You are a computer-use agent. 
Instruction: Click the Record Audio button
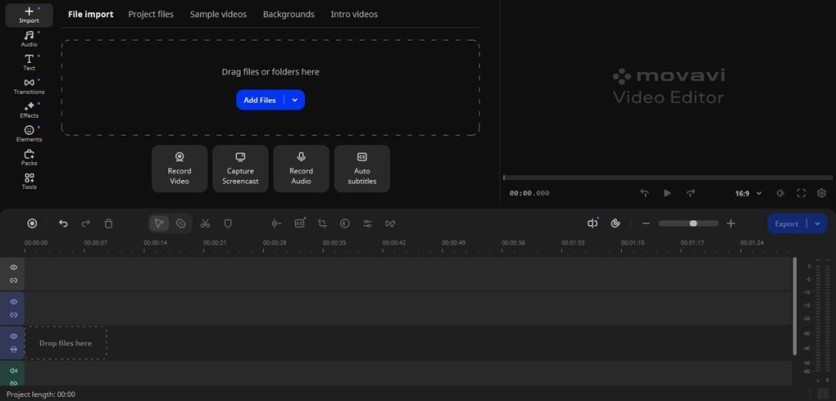coord(301,169)
